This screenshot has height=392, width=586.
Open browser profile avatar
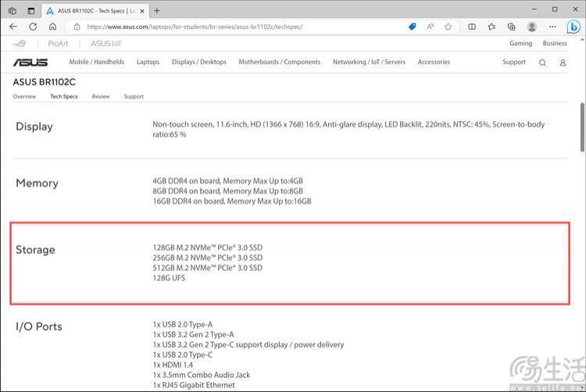(x=532, y=27)
